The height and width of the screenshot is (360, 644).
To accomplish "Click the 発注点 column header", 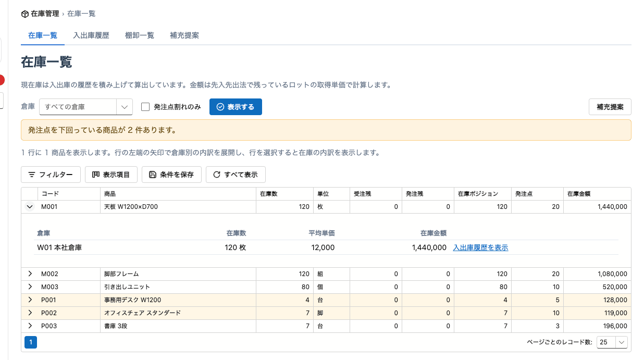I will pyautogui.click(x=538, y=194).
